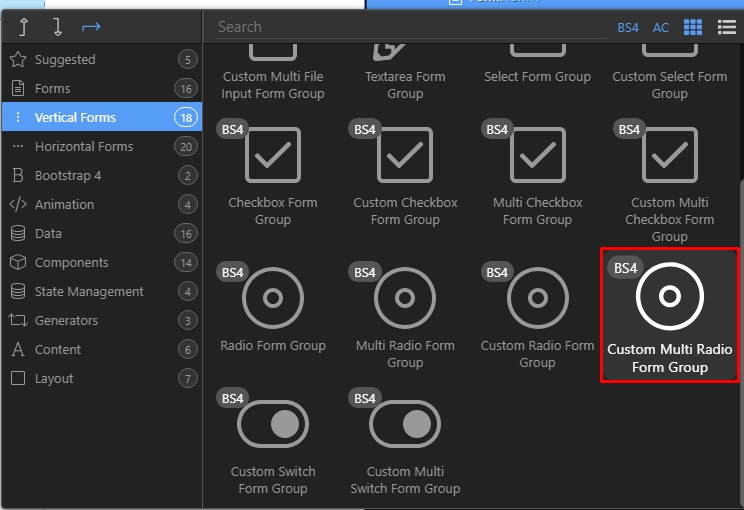The width and height of the screenshot is (744, 510).
Task: Switch to list view layout
Action: pos(726,27)
